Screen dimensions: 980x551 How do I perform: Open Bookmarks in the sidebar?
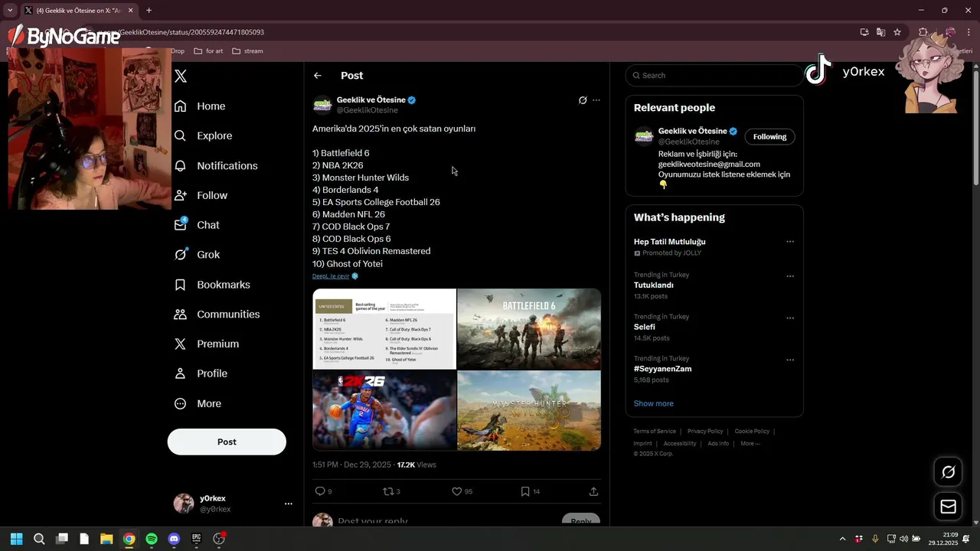pyautogui.click(x=213, y=285)
